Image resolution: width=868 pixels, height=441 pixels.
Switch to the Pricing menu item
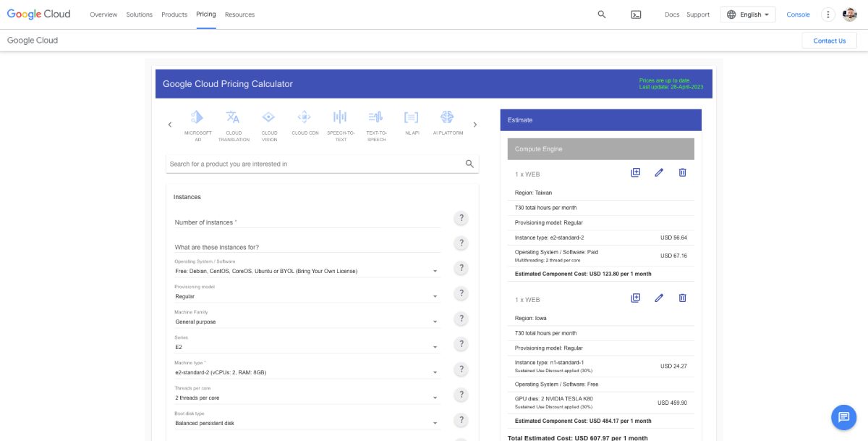pyautogui.click(x=206, y=14)
